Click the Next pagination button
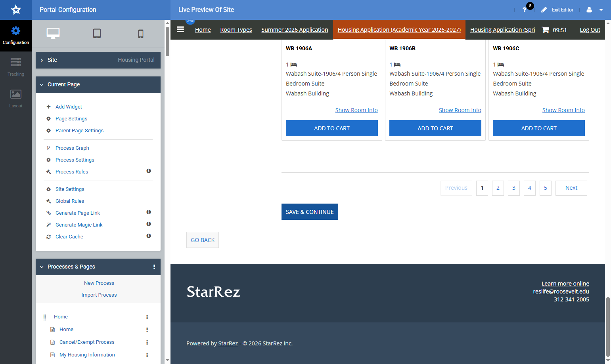The image size is (611, 364). coord(571,188)
